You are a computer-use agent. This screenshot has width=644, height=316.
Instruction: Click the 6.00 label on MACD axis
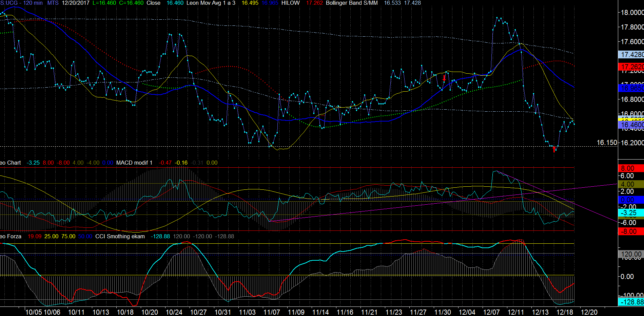(627, 176)
